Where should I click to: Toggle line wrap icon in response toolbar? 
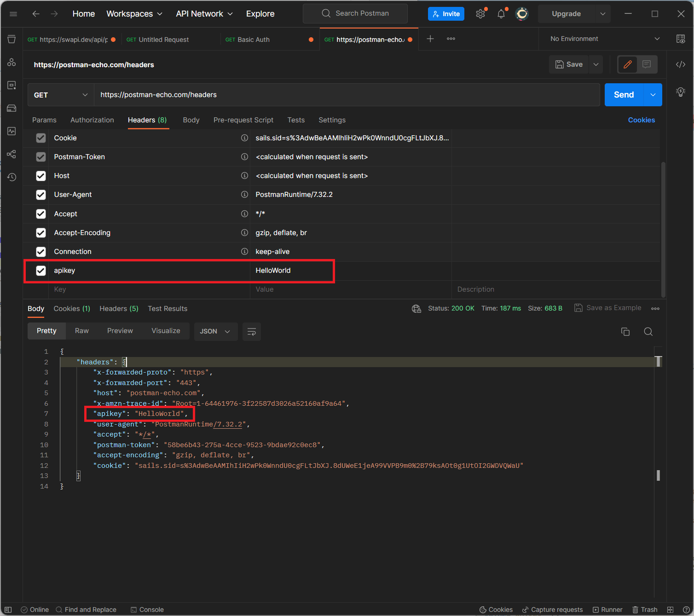pos(252,332)
